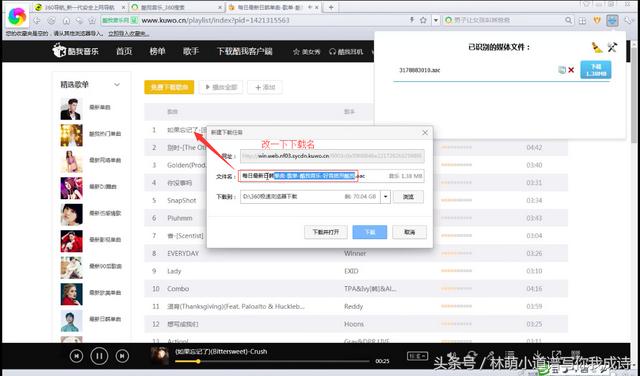Open artist Hoons link

pos(354,324)
